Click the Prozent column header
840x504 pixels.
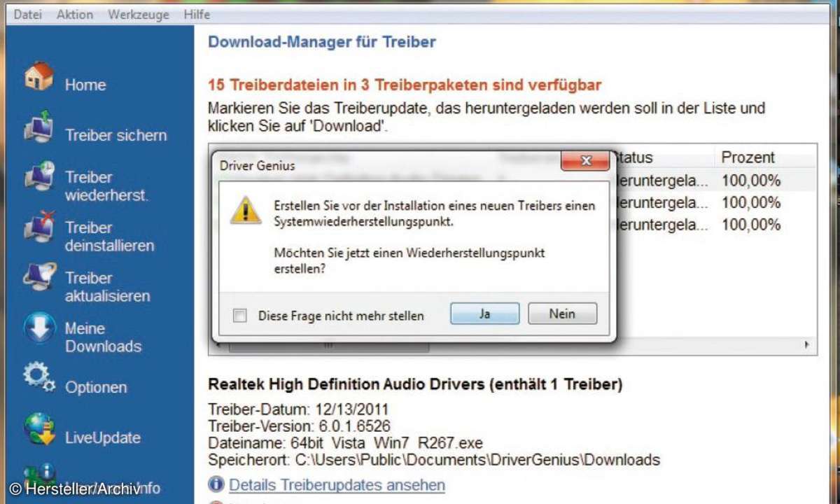(766, 157)
